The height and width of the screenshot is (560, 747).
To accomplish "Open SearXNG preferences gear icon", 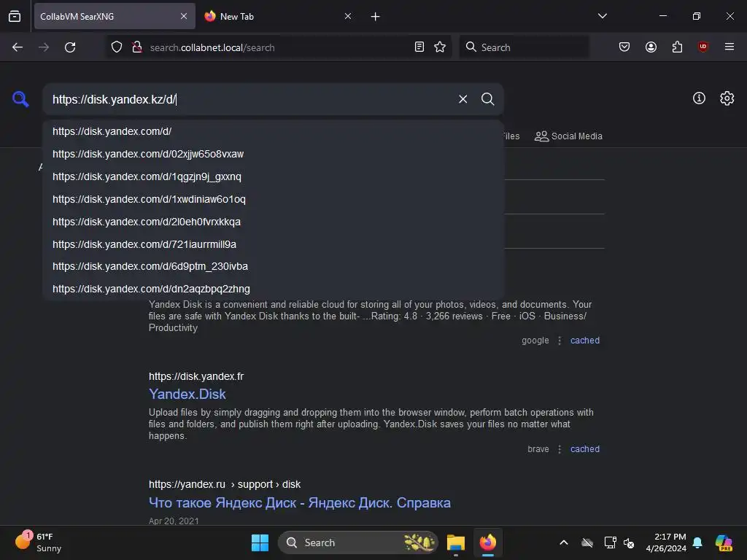I will point(727,98).
